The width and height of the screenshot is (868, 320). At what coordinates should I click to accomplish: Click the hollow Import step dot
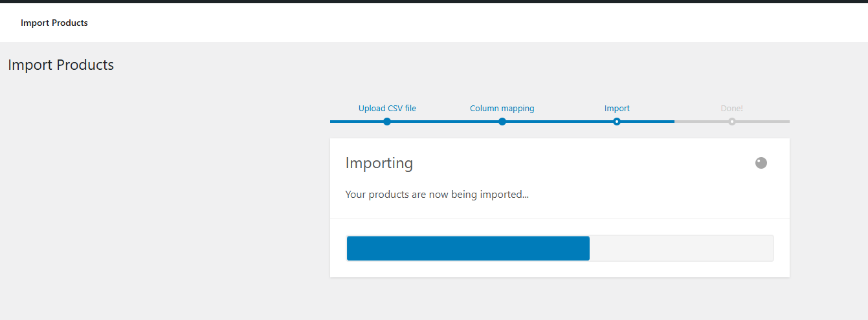pos(617,122)
